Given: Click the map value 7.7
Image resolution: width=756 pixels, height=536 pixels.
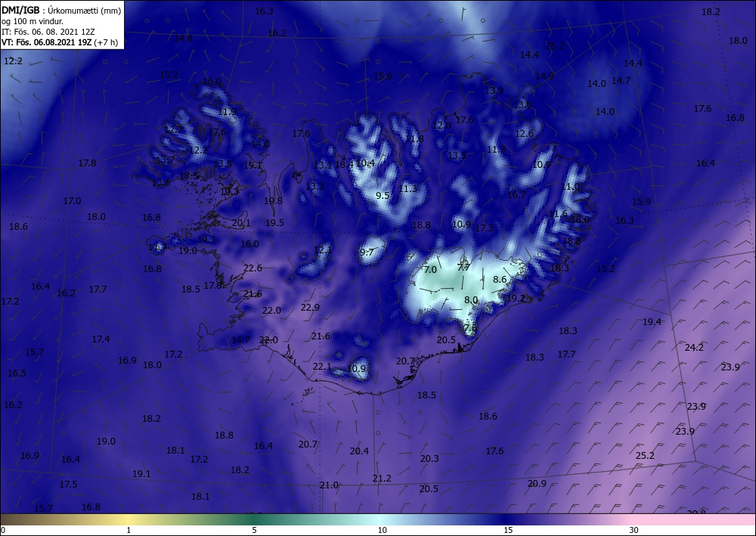Looking at the screenshot, I should (463, 268).
